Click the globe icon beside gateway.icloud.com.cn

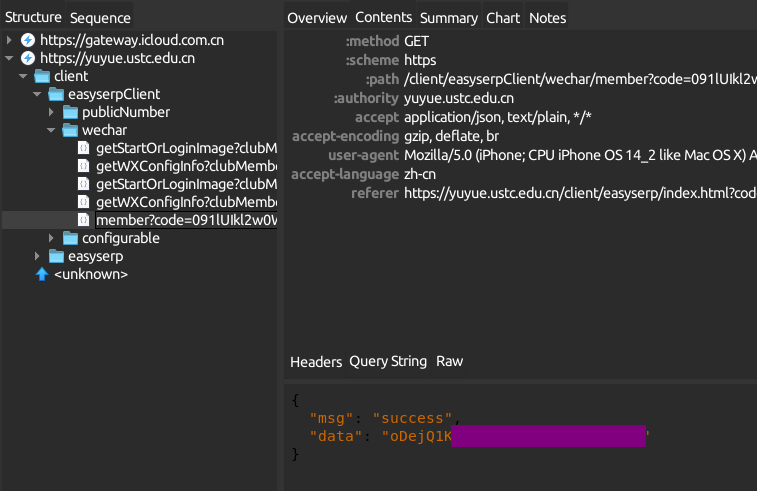[27, 40]
